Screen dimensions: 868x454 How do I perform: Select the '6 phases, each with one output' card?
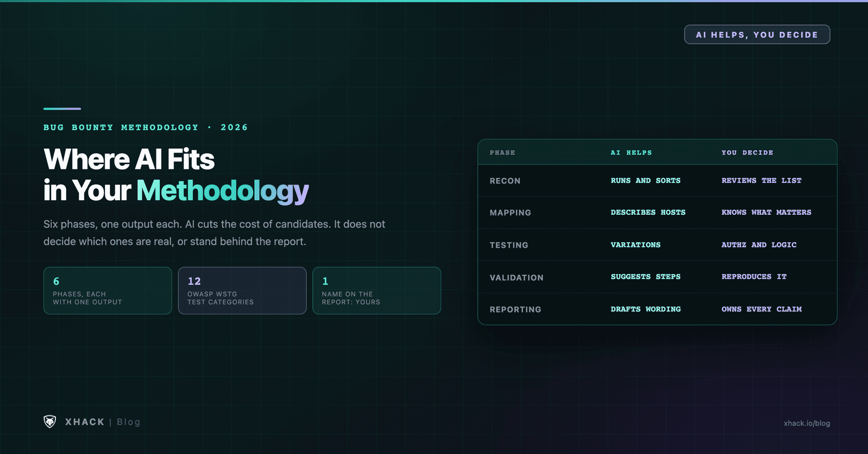(x=108, y=291)
